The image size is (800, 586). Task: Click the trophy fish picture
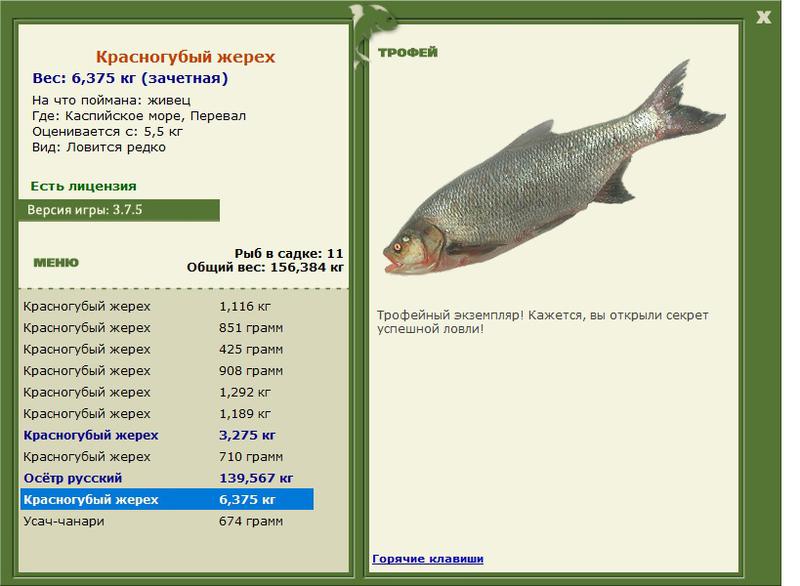pos(554,167)
